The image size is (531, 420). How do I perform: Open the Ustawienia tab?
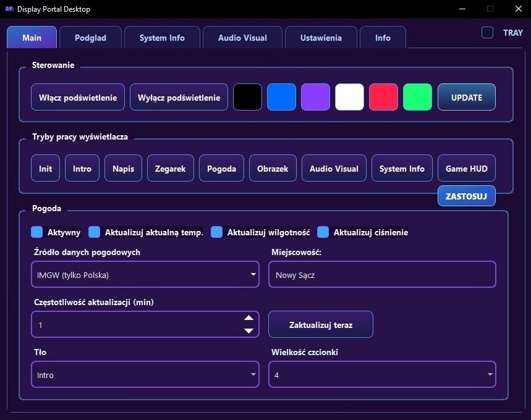[x=321, y=38]
